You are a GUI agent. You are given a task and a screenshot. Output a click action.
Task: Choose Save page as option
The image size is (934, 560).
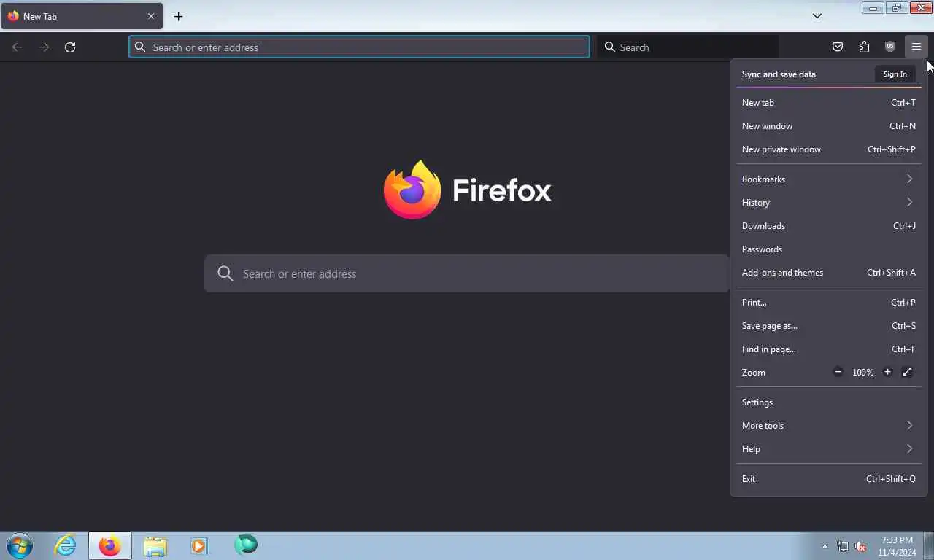coord(828,326)
